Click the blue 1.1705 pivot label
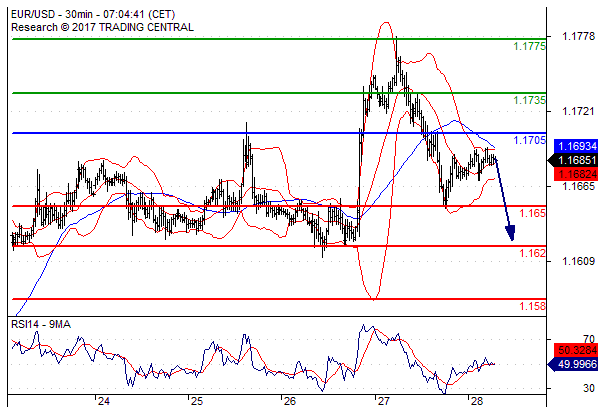605x415 pixels. [x=529, y=140]
